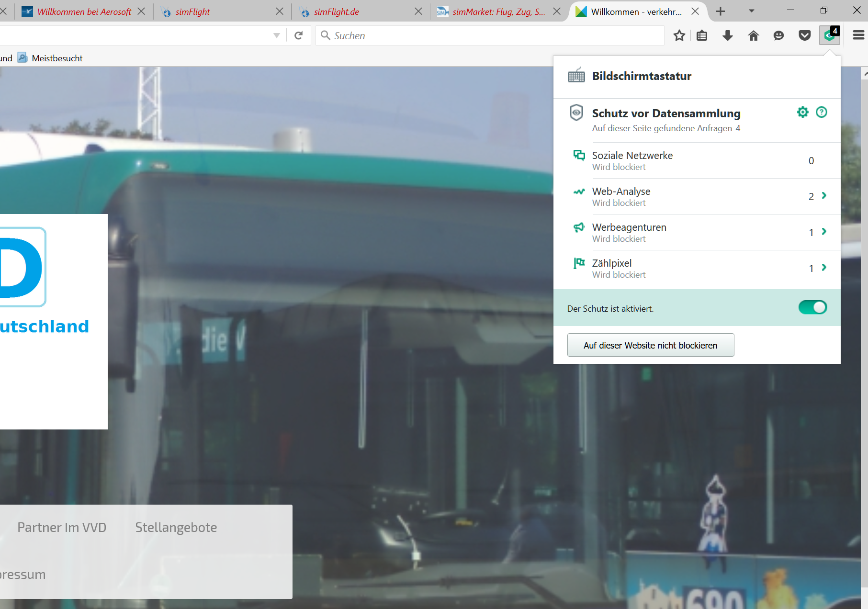This screenshot has width=868, height=609.
Task: Click the Der Schutz ist aktiviert text
Action: coord(610,309)
